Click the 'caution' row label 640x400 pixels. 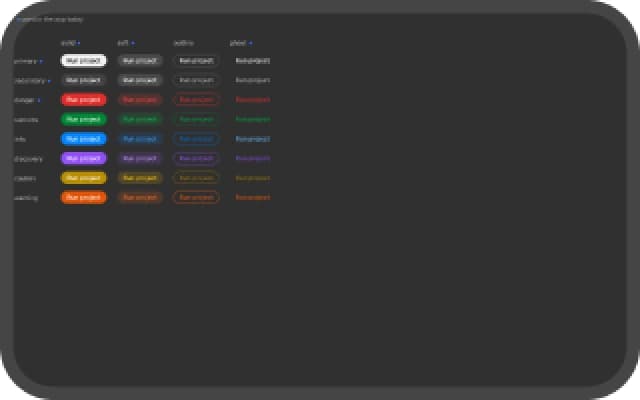coord(25,178)
